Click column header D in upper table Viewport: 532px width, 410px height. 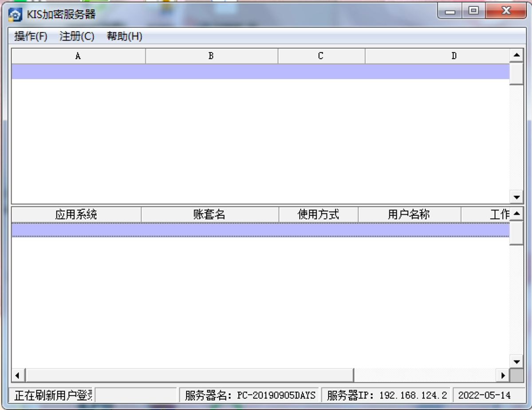[453, 56]
